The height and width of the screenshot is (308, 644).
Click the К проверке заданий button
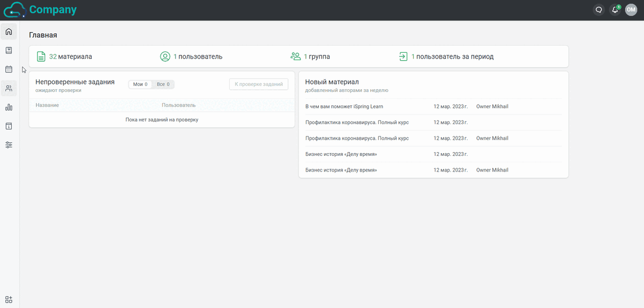click(259, 84)
